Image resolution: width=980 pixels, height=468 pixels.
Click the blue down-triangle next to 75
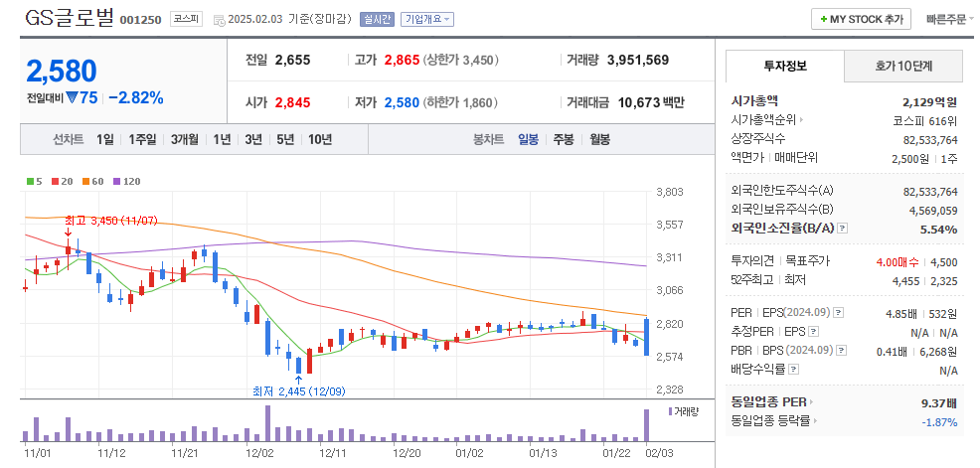[x=72, y=97]
